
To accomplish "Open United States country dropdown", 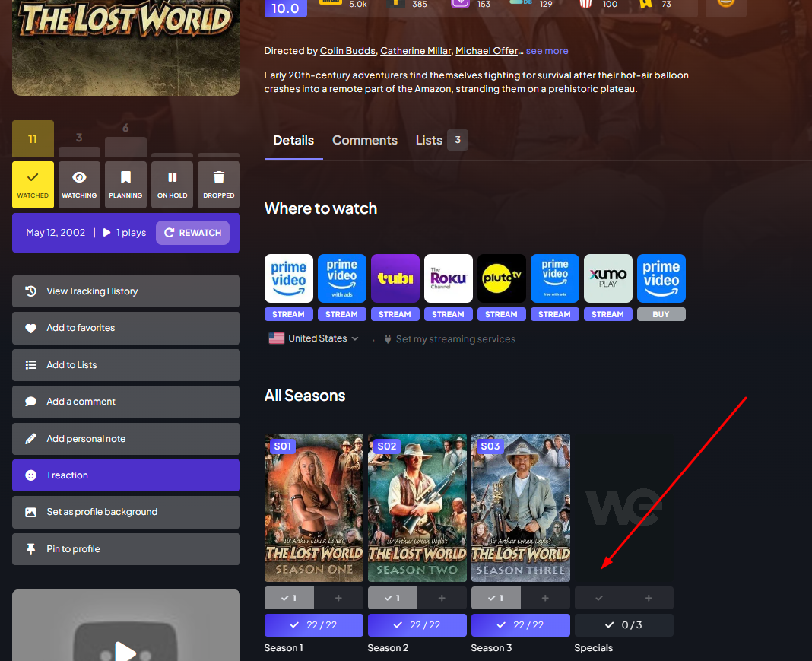I will coord(313,338).
